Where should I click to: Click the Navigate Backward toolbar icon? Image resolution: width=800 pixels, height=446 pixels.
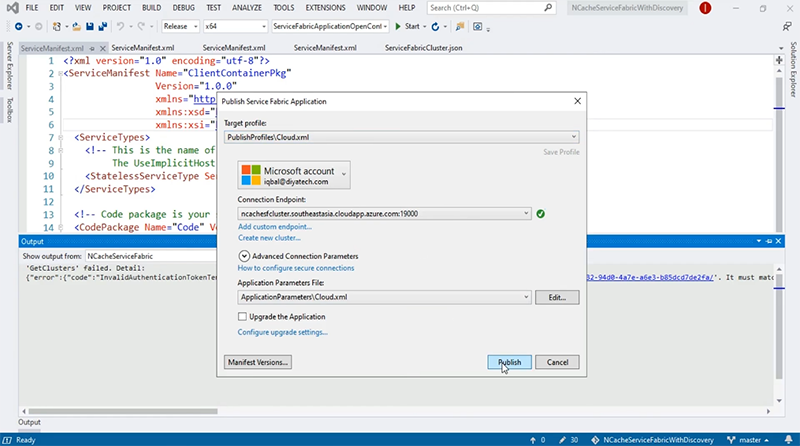tap(18, 27)
